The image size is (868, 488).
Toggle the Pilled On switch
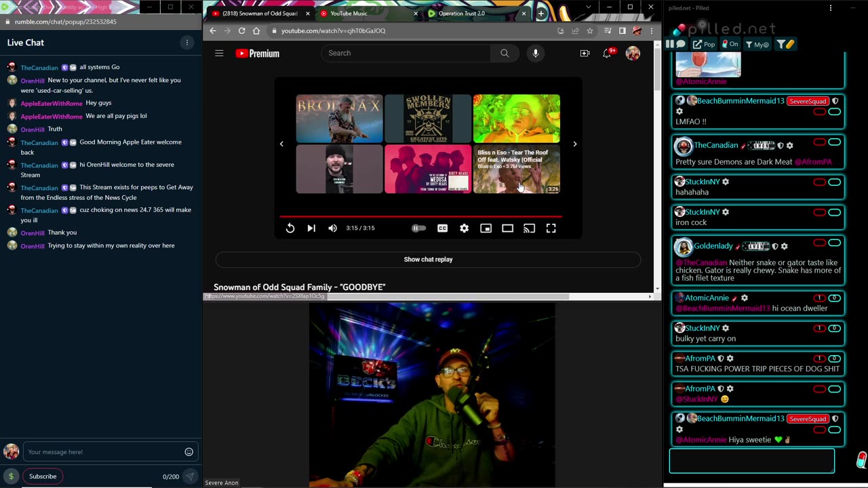coord(730,45)
